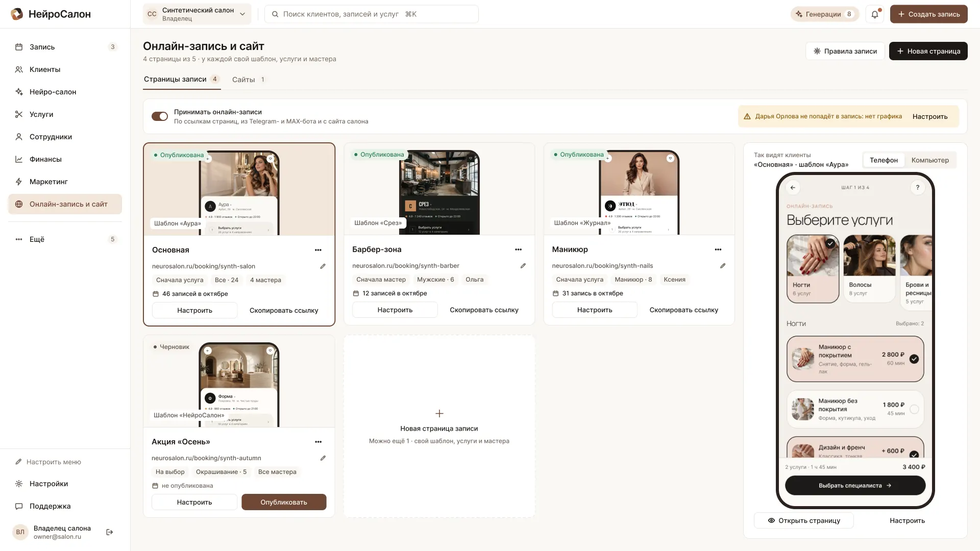Switch preview to Компьютер view
980x551 pixels.
click(930, 160)
